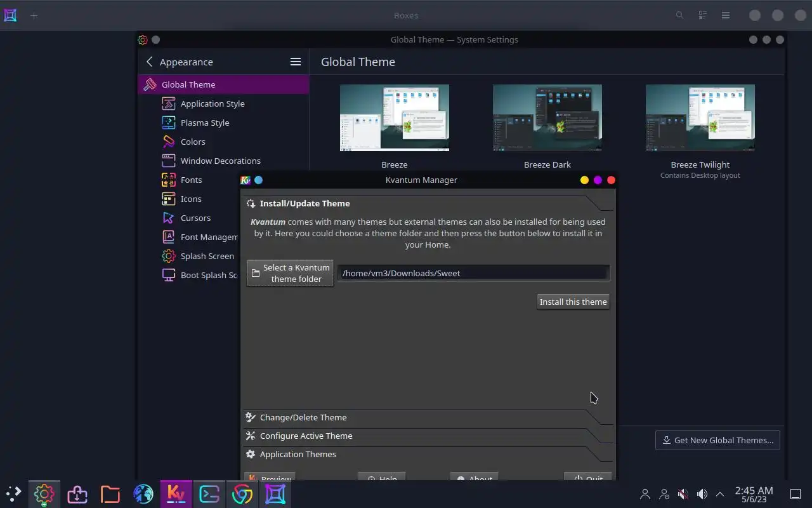Viewport: 812px width, 508px height.
Task: Open Chrome from taskbar
Action: coord(242,493)
